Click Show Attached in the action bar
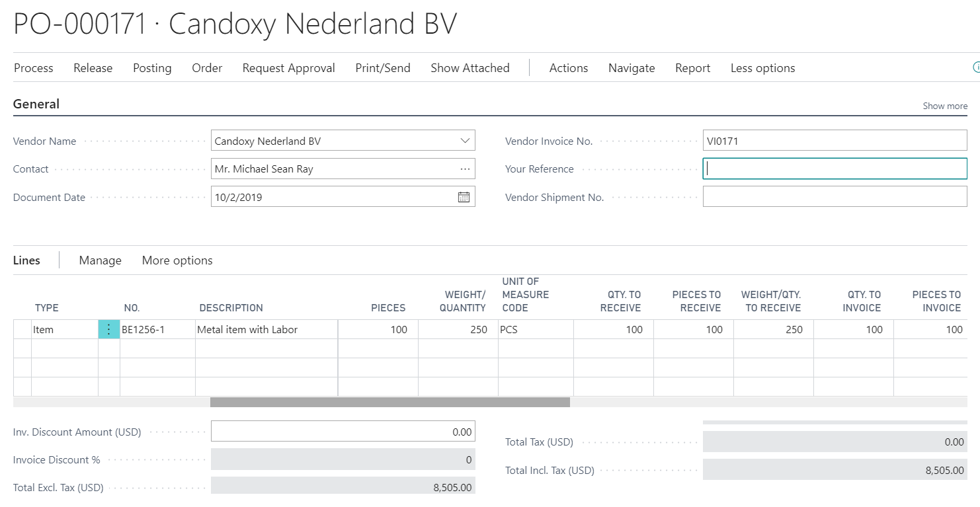Screen dimensions: 980x507 [x=470, y=68]
